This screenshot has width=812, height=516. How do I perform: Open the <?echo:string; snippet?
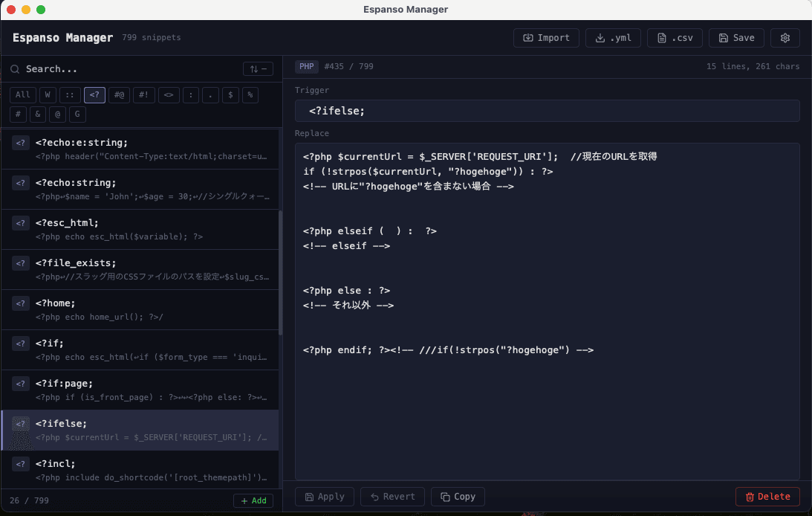click(x=140, y=190)
